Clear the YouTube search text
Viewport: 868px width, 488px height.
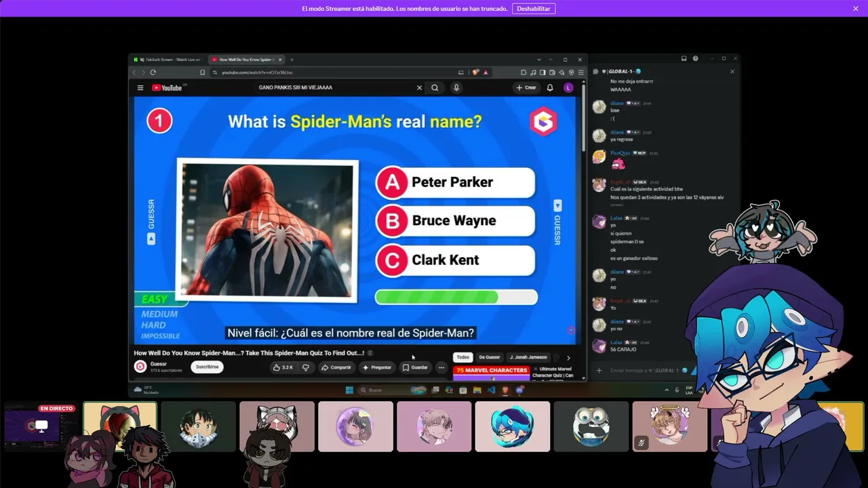coord(419,87)
